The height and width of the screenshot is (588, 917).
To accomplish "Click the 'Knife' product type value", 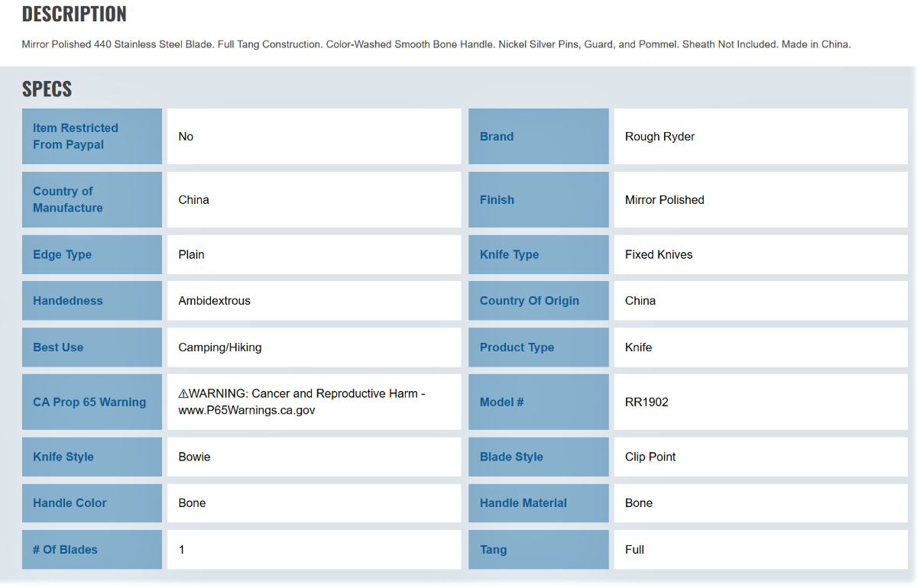I will tap(639, 347).
